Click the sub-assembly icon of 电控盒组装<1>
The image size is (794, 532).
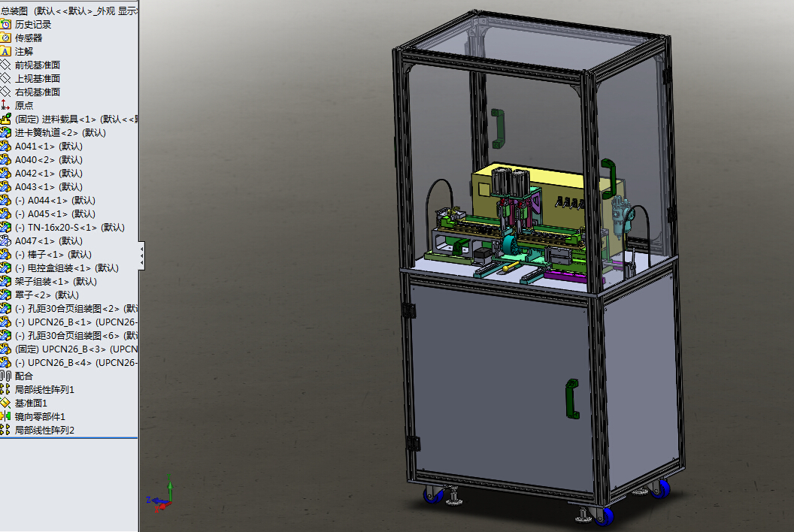[x=5, y=268]
